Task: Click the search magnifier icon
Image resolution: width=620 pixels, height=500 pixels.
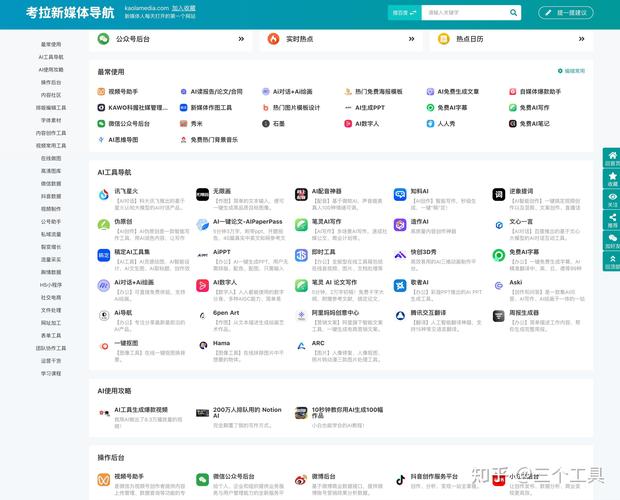Action: point(513,13)
